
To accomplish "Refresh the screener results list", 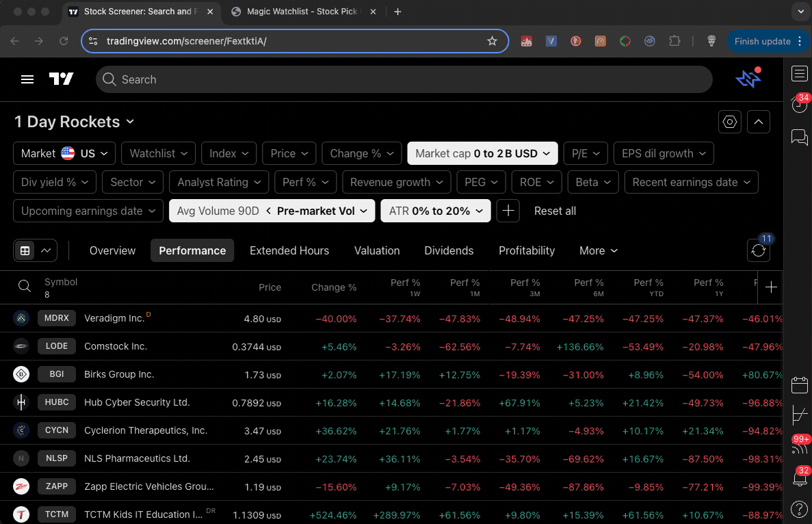I will (758, 250).
